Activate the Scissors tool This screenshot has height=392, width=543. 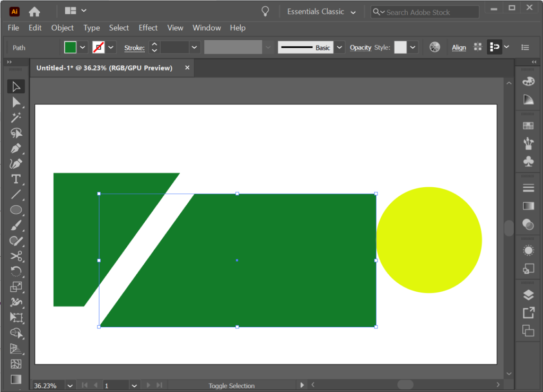pyautogui.click(x=16, y=256)
